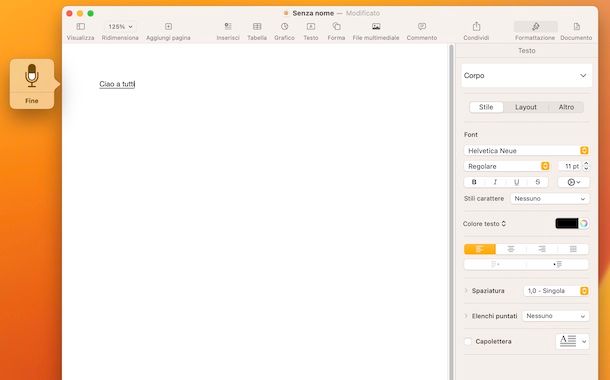Decrease paragraph indent
Screen dimensions: 610x380
[495, 264]
